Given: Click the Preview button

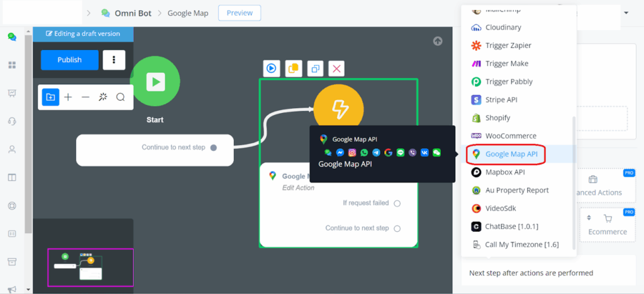Looking at the screenshot, I should (239, 13).
